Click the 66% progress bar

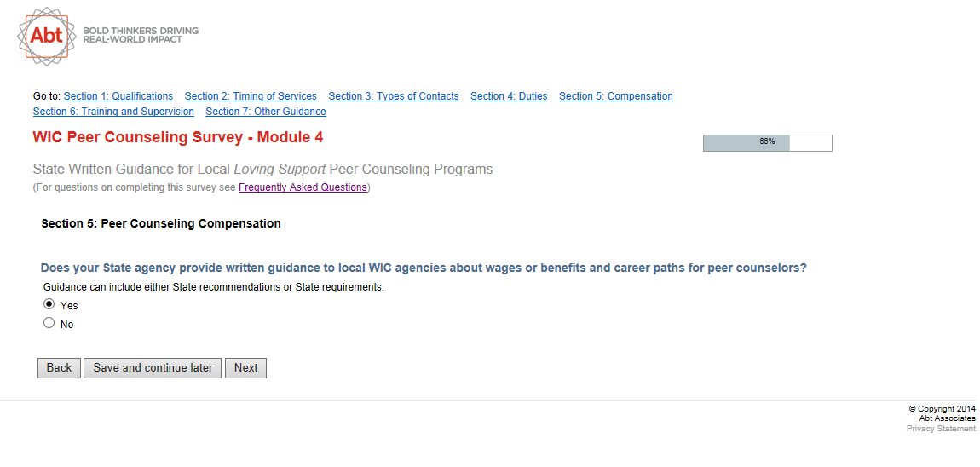click(x=767, y=142)
